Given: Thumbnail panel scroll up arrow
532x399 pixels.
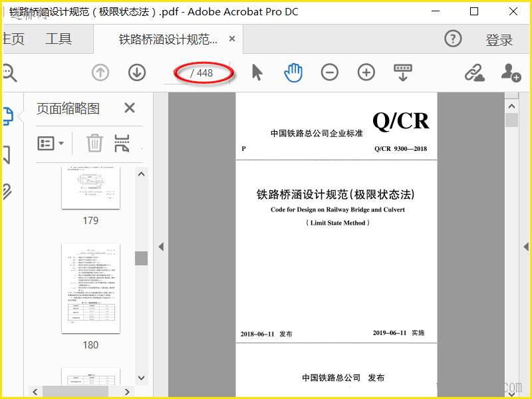Looking at the screenshot, I should pos(142,174).
